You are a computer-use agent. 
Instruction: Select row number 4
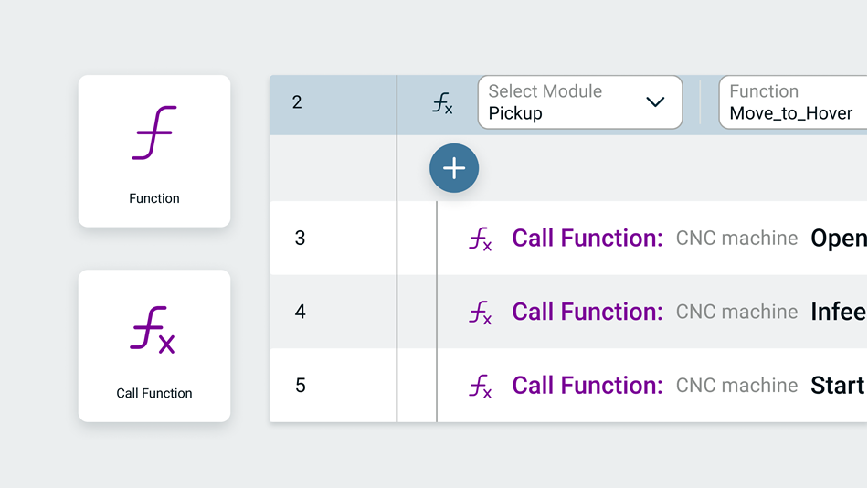(x=300, y=313)
